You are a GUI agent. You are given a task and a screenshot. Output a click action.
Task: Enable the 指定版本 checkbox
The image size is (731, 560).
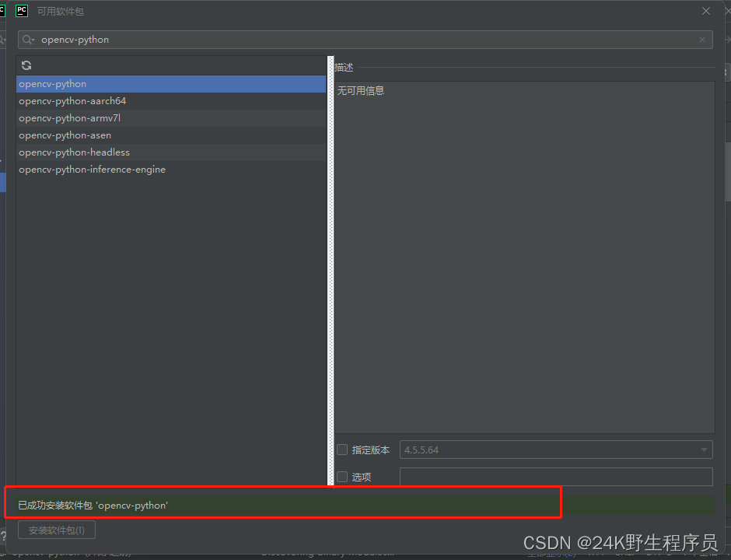pos(342,450)
